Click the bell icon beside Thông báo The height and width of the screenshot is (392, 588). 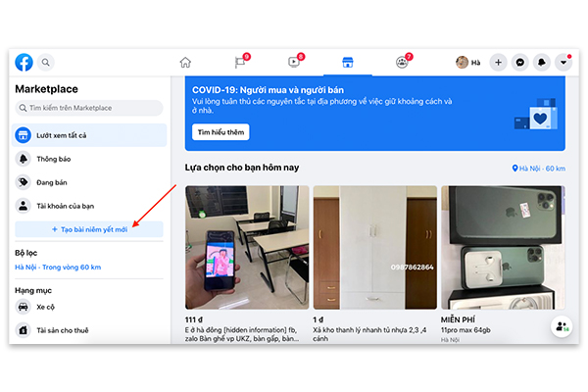point(24,159)
